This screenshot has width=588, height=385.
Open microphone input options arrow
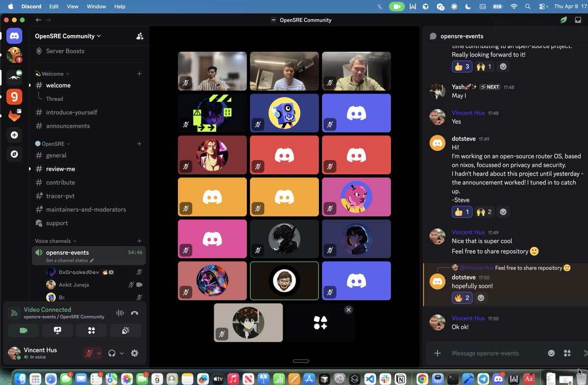pos(99,353)
